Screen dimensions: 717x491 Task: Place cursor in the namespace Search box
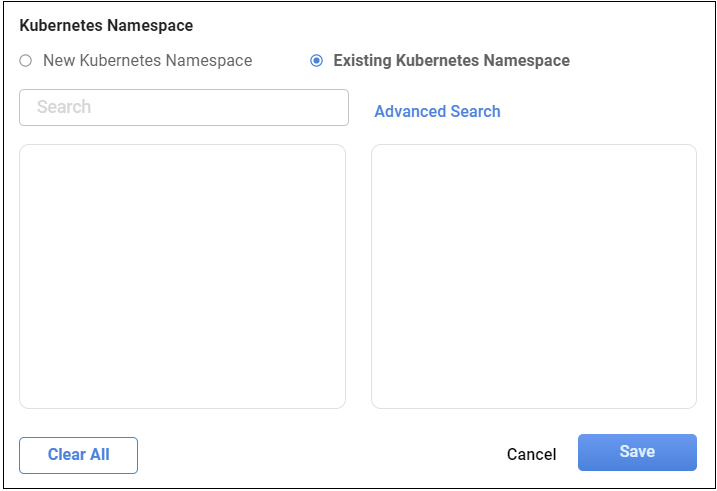pos(184,108)
